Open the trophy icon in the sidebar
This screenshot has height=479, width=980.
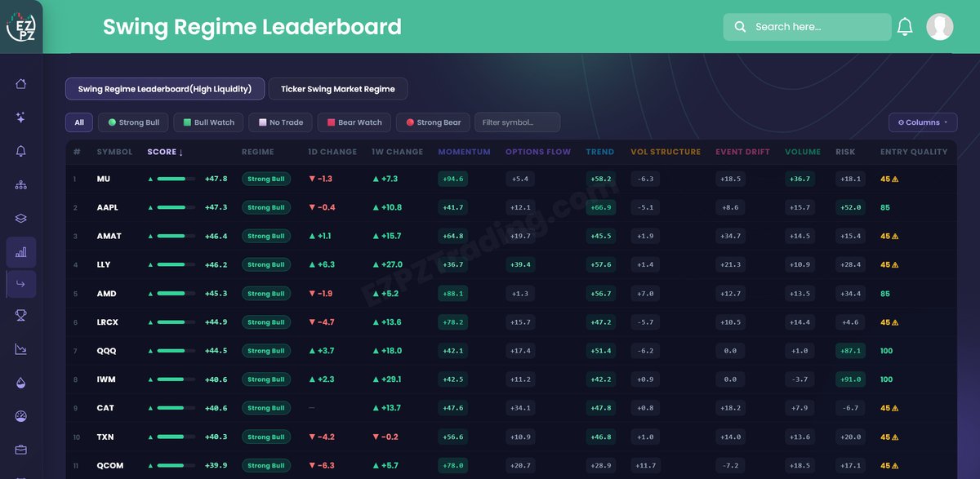coord(21,316)
